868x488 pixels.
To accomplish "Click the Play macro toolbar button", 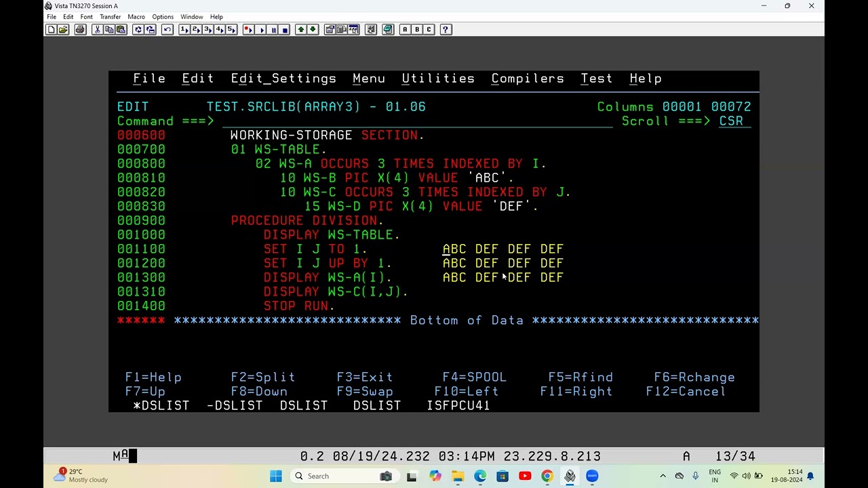I will 260,30.
